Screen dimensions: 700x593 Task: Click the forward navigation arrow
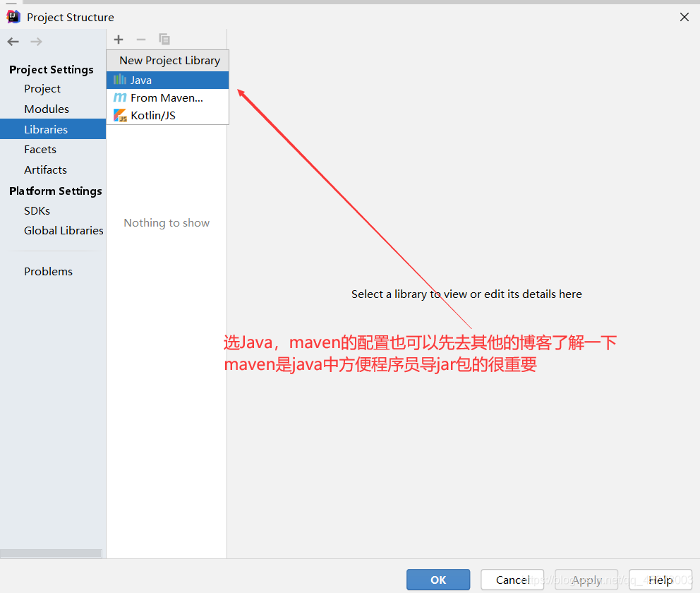[36, 42]
